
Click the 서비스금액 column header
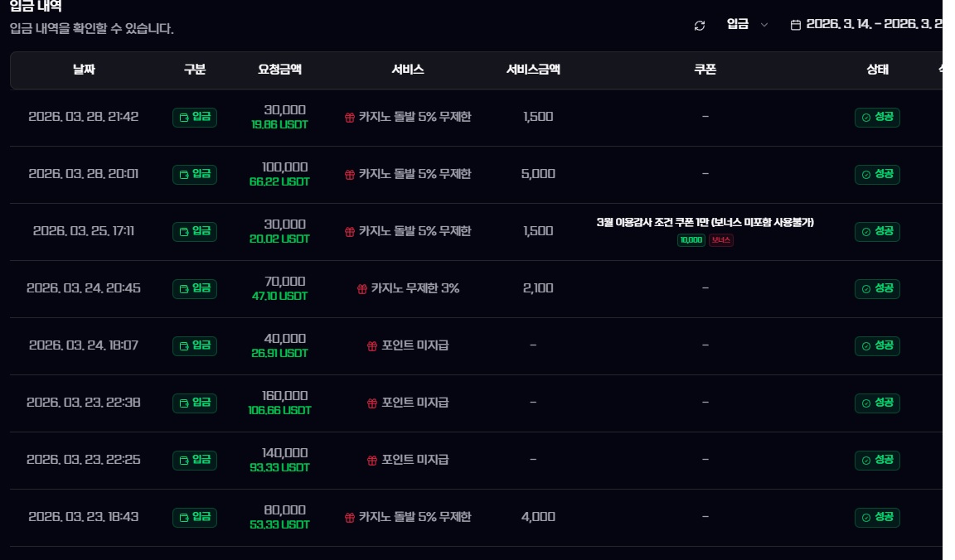[533, 70]
